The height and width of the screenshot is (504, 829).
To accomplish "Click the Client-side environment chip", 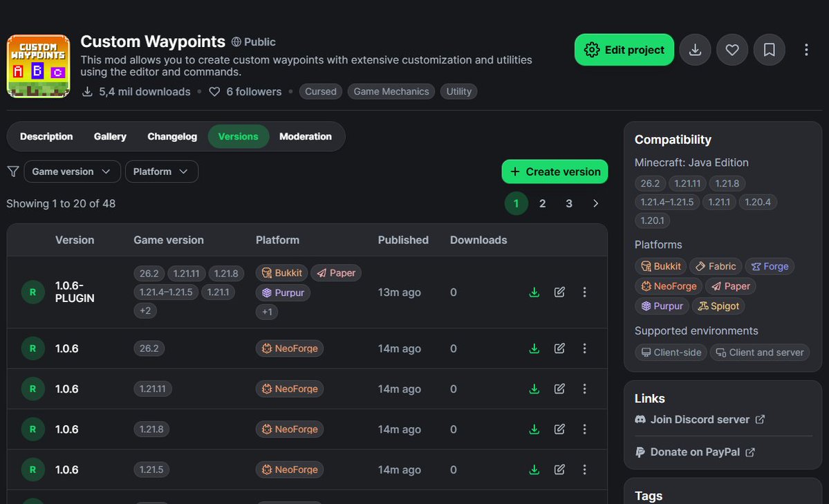I will pyautogui.click(x=671, y=352).
